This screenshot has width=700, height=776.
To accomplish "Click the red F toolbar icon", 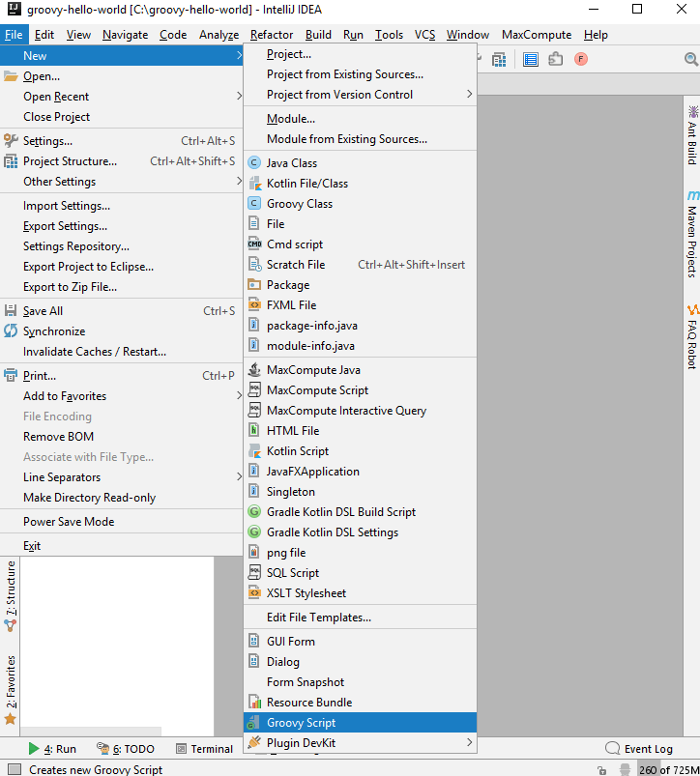I will pos(581,59).
